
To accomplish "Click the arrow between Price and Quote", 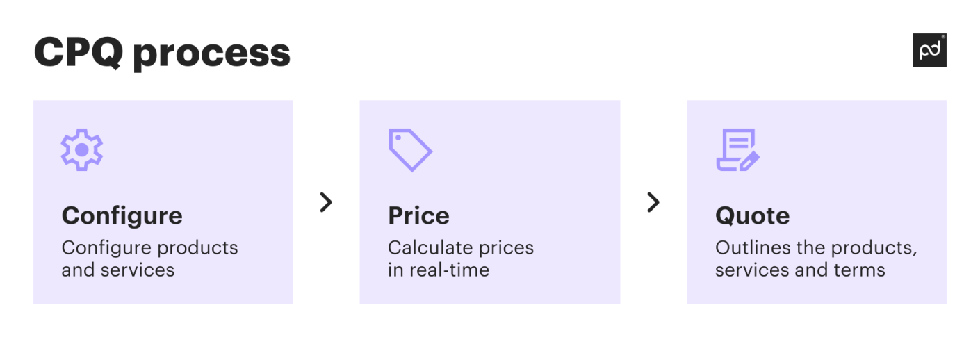I will click(653, 202).
